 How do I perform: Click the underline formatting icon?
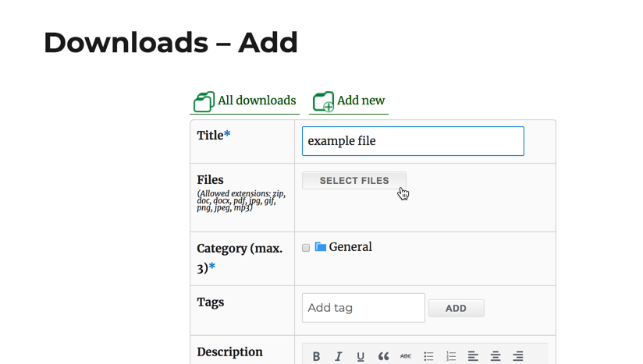click(361, 356)
